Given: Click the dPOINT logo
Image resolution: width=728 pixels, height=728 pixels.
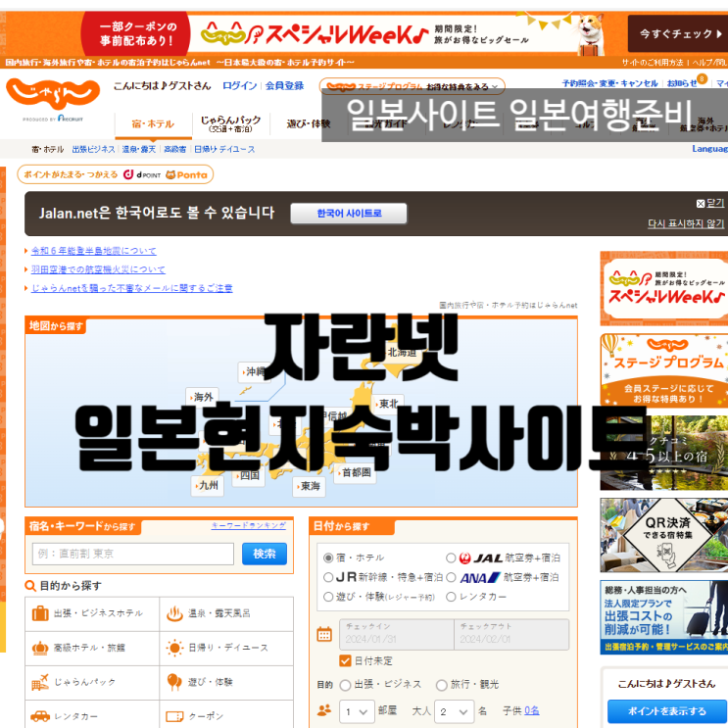Looking at the screenshot, I should pos(142,174).
